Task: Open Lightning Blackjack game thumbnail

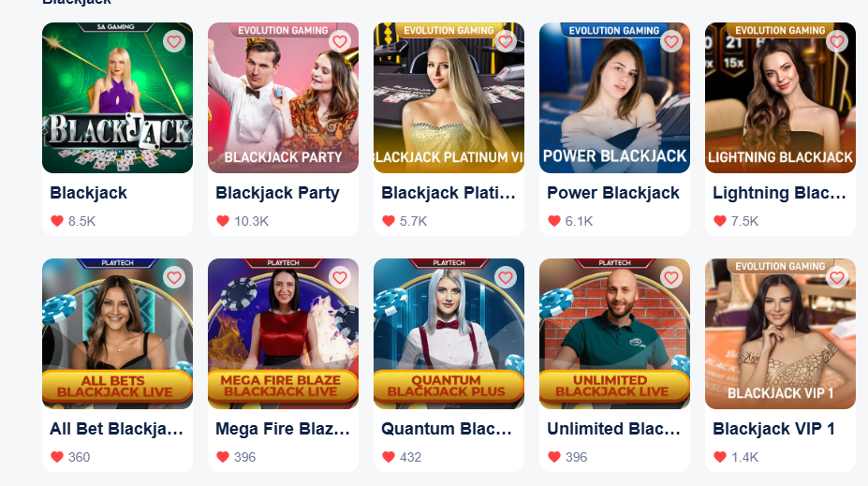Action: (780, 98)
